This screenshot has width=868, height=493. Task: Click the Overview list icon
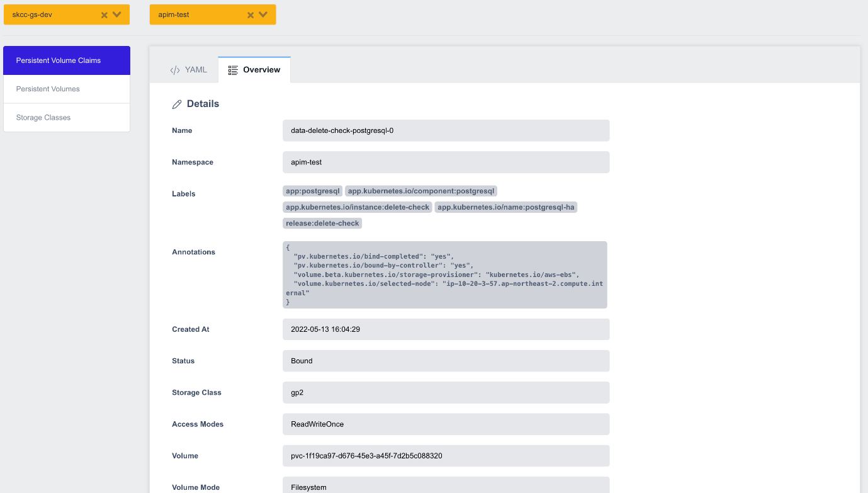[233, 70]
